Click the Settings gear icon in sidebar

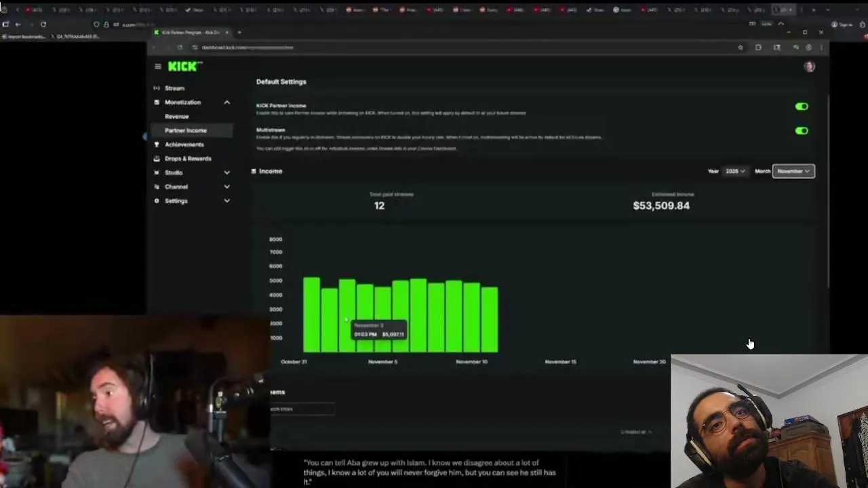tap(157, 201)
